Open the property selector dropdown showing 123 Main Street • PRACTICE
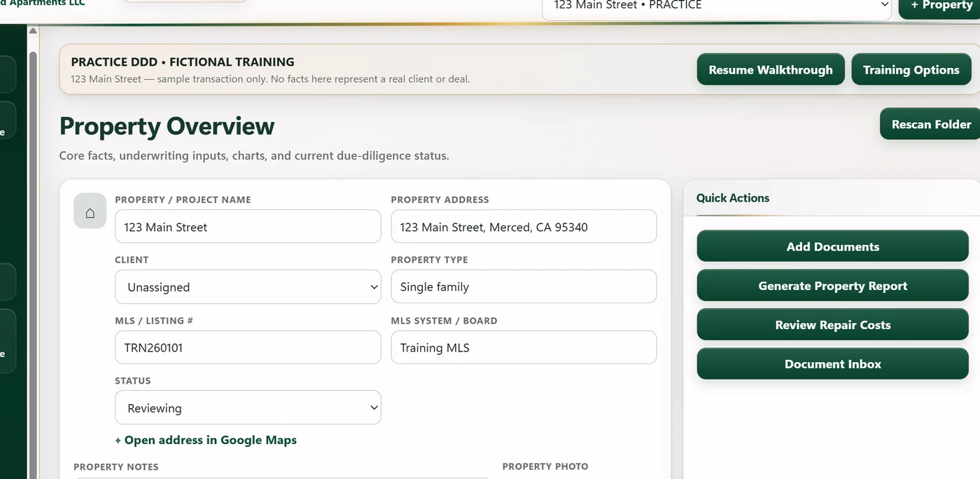980x479 pixels. (717, 7)
